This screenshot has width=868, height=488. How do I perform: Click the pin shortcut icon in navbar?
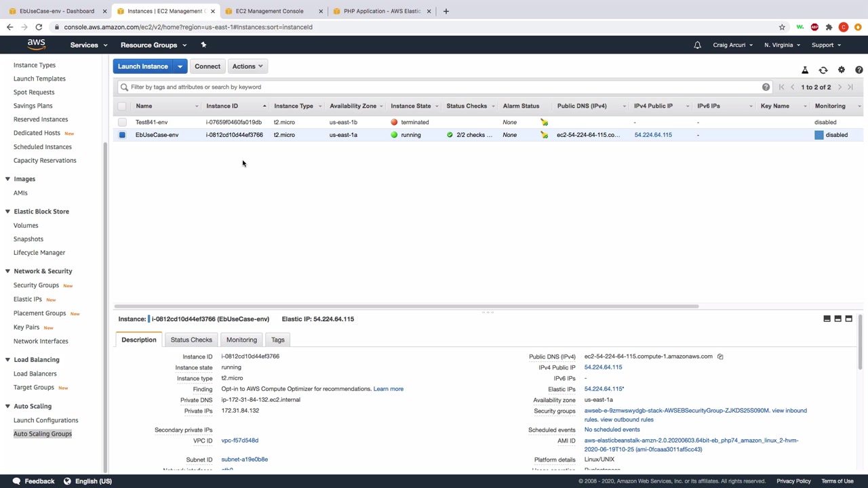pos(203,45)
